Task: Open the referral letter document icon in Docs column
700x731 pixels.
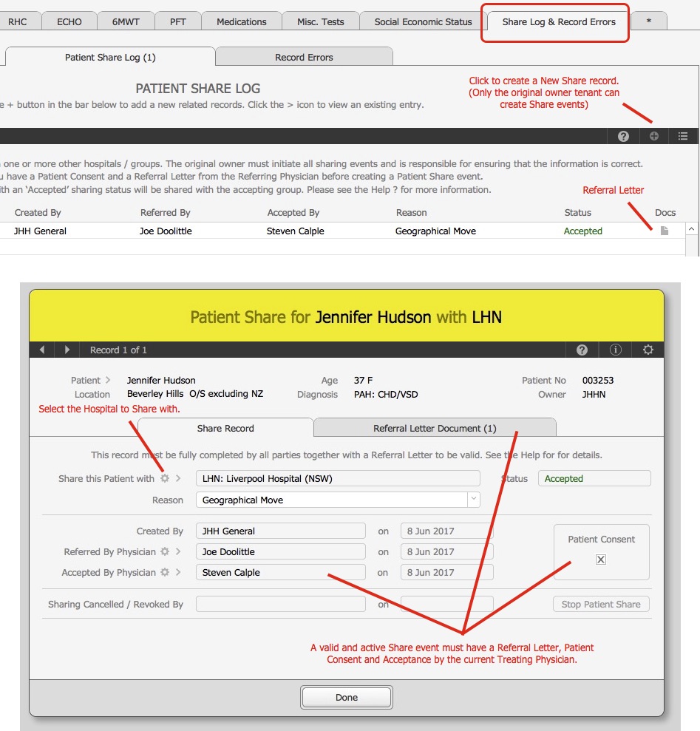Action: pos(664,231)
